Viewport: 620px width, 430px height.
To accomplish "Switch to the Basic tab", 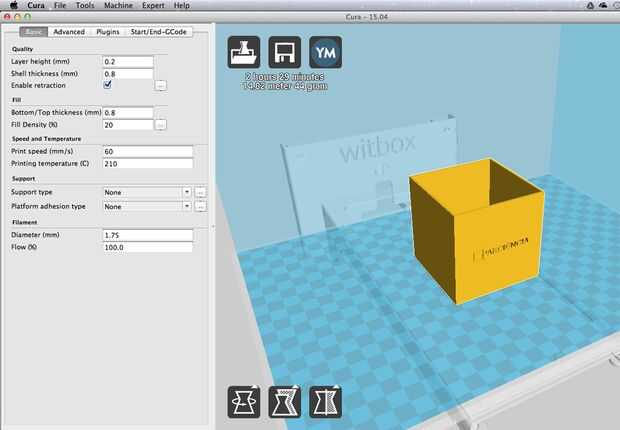I will (x=34, y=32).
